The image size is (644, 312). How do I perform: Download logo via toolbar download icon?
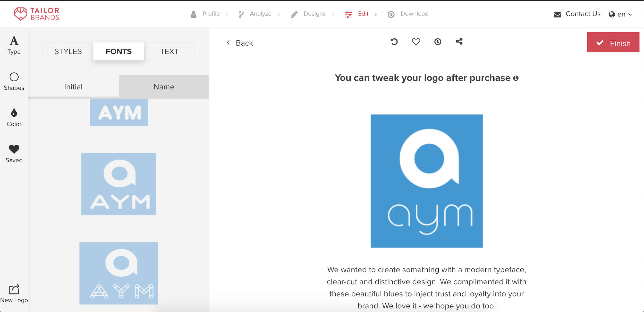click(438, 42)
